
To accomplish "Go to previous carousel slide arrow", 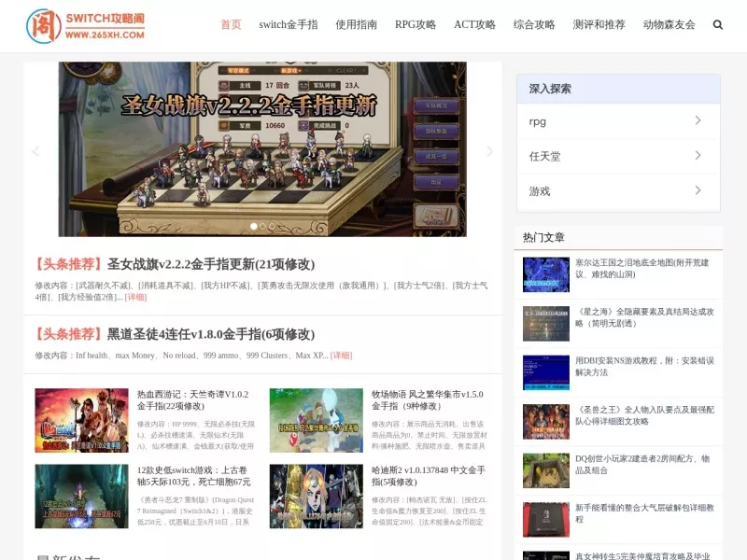I will coord(35,151).
